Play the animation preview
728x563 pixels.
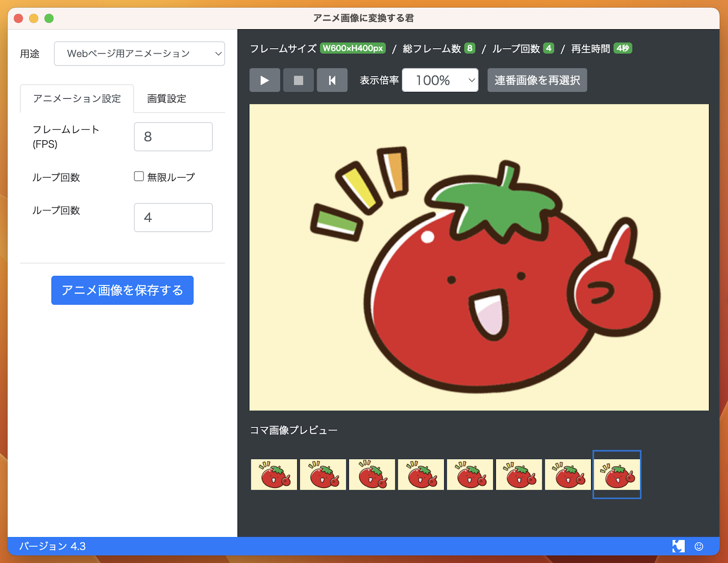pyautogui.click(x=264, y=81)
